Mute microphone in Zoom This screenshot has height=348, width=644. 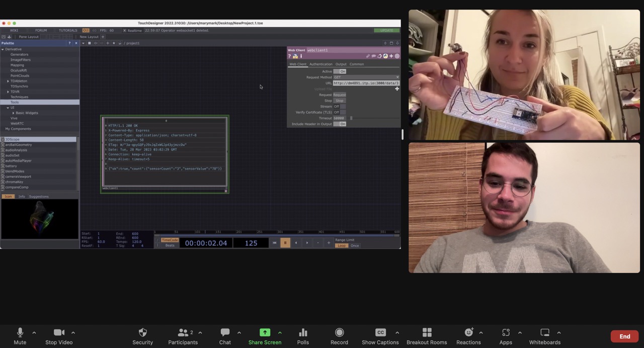tap(20, 336)
